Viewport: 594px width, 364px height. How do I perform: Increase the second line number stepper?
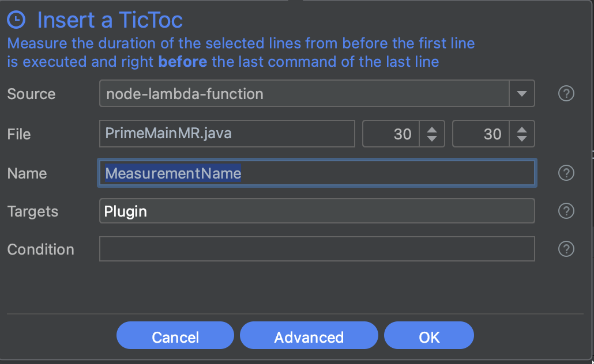click(x=522, y=130)
